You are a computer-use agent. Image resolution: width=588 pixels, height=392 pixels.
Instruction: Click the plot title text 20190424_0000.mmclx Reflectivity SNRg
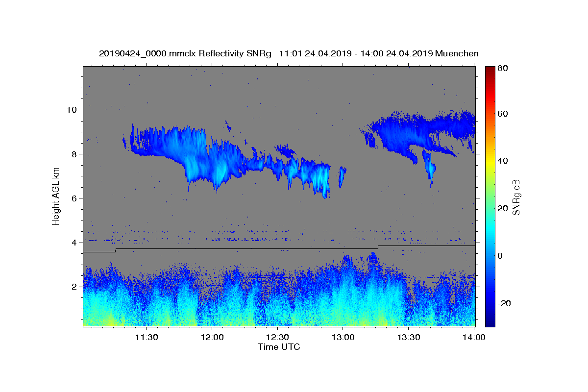tap(185, 53)
